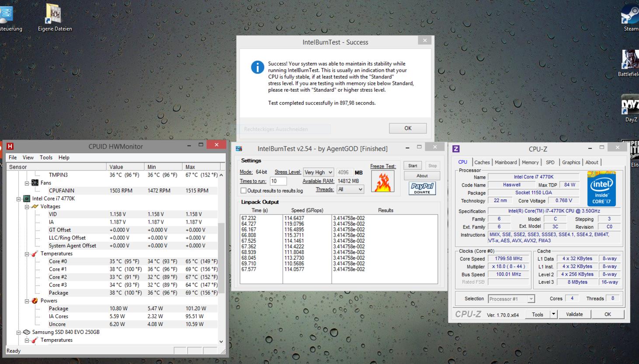Click the Freeze Test flame icon
The height and width of the screenshot is (364, 639).
click(382, 181)
